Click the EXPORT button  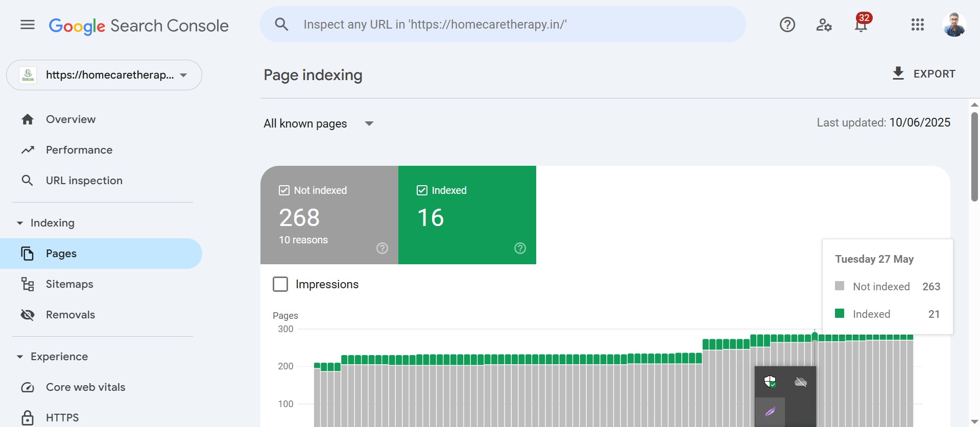923,73
